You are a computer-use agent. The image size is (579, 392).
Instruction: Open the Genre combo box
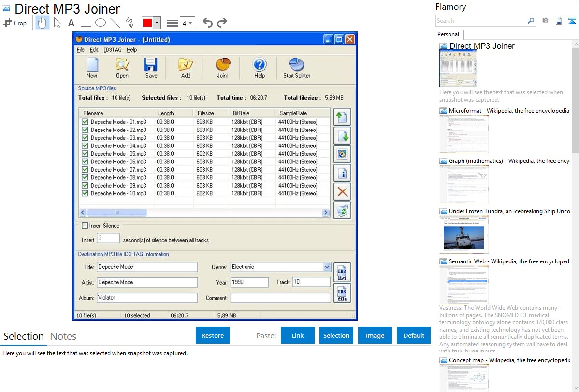tap(327, 267)
